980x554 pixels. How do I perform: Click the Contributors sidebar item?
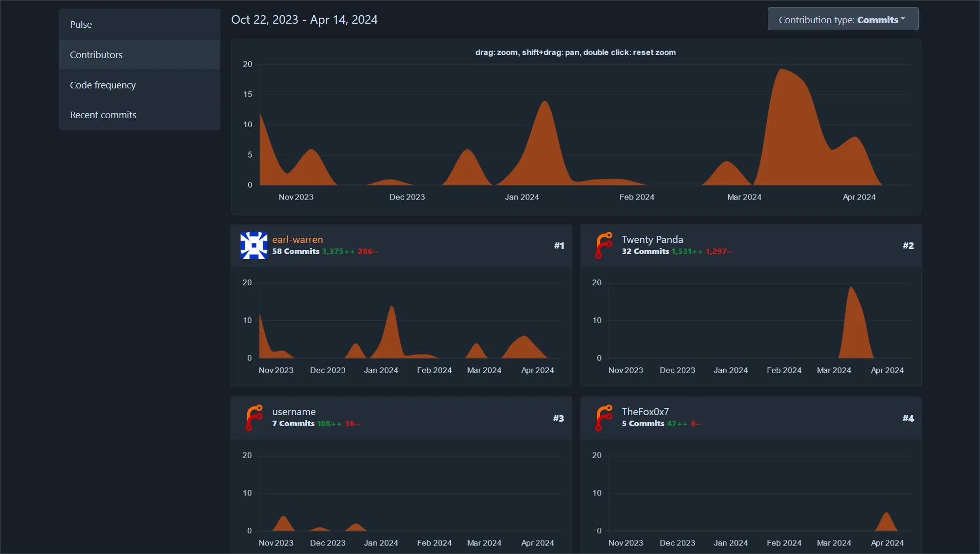[96, 55]
